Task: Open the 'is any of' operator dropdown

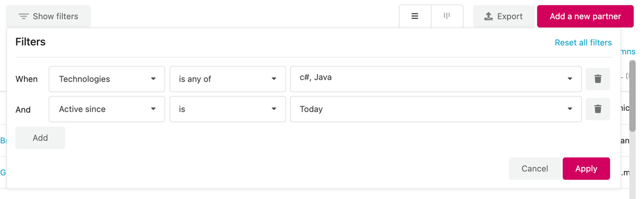Action: pos(228,79)
